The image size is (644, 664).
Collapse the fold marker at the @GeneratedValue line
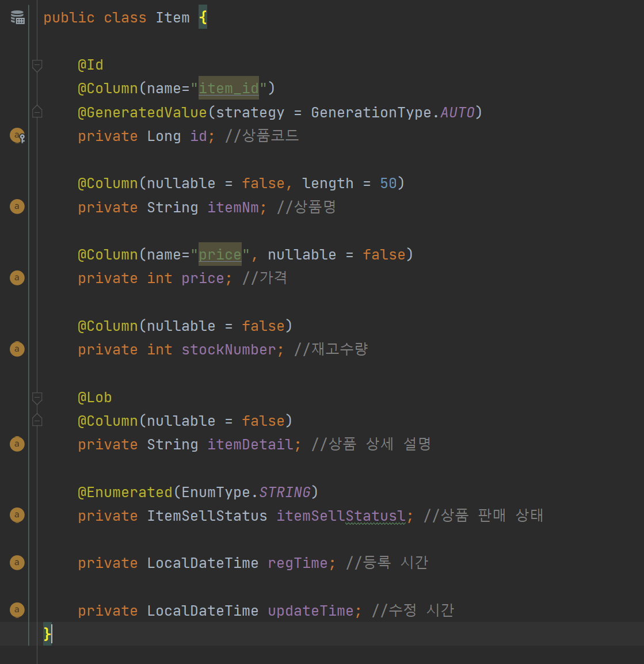[x=37, y=112]
